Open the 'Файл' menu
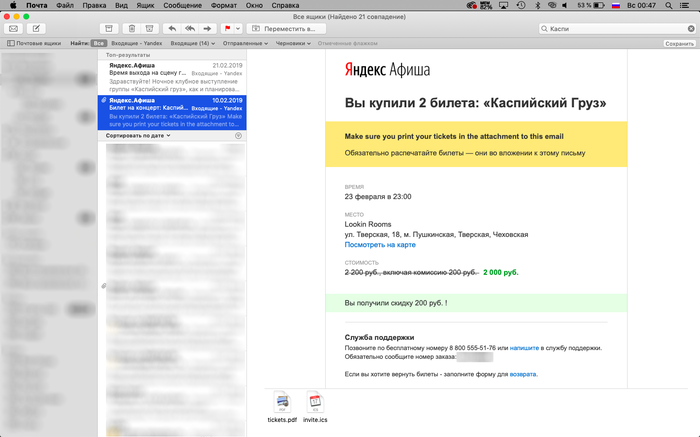Image resolution: width=700 pixels, height=437 pixels. click(65, 5)
